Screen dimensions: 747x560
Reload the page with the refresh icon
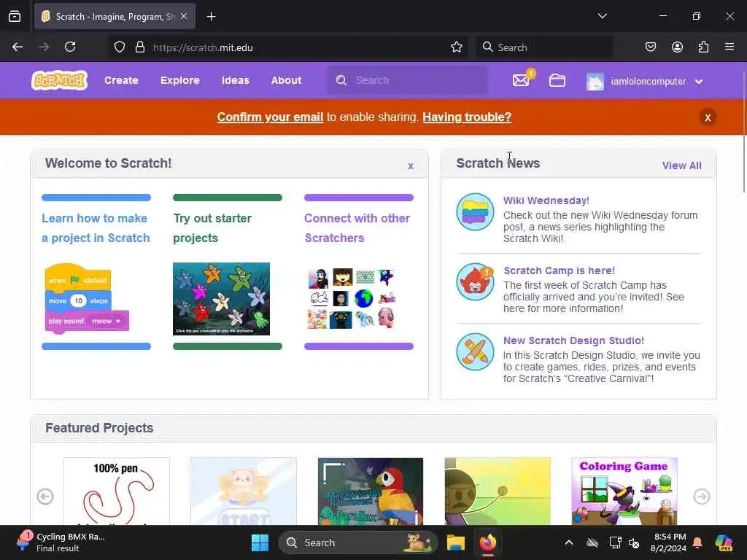70,47
